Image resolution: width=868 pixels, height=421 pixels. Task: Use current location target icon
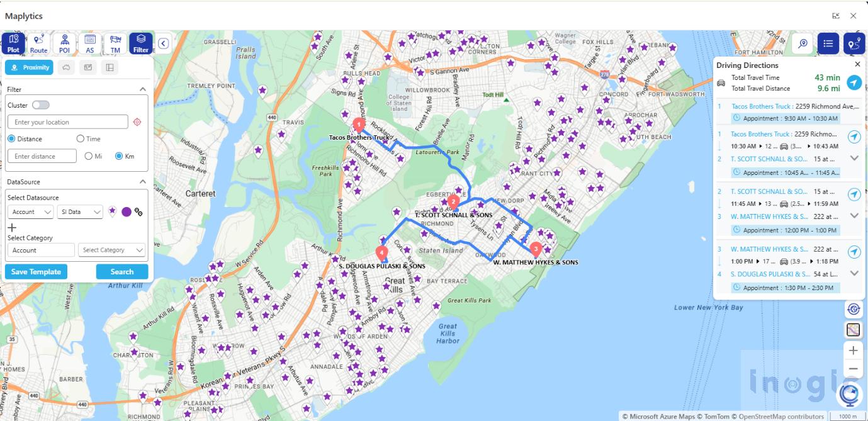click(x=137, y=122)
